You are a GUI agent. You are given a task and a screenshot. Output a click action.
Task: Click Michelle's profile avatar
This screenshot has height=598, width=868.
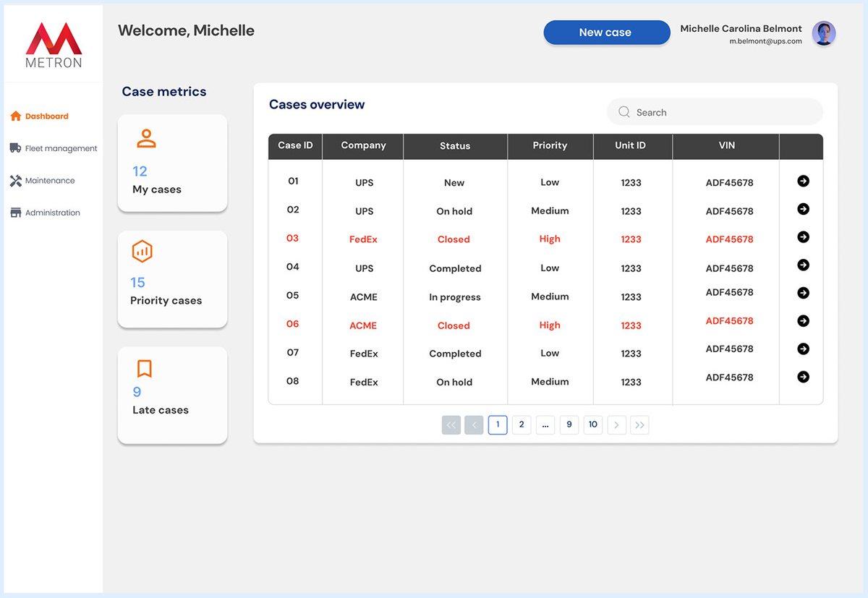pyautogui.click(x=824, y=33)
